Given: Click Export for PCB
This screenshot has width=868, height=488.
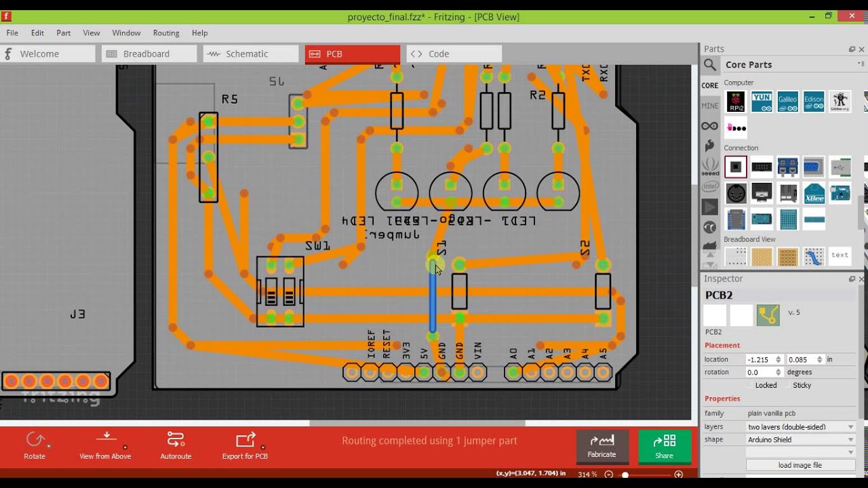Looking at the screenshot, I should tap(245, 445).
